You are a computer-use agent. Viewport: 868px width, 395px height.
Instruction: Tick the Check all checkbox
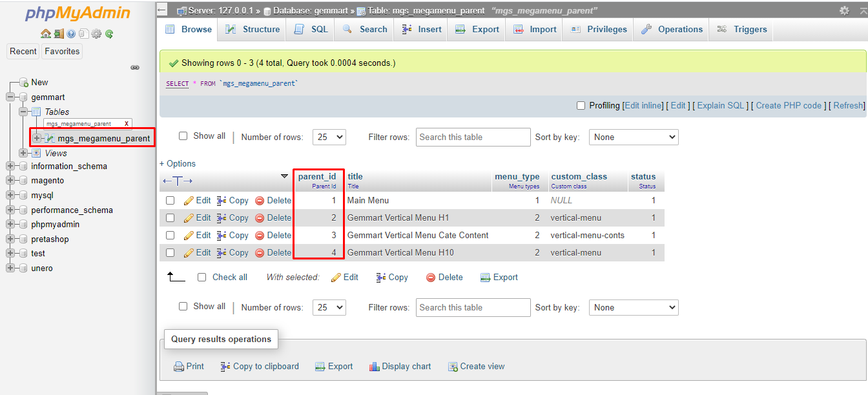[201, 278]
